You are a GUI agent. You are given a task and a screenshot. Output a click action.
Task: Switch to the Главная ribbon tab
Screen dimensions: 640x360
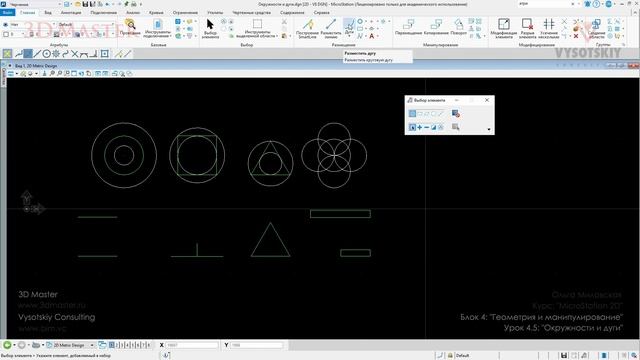pos(28,13)
